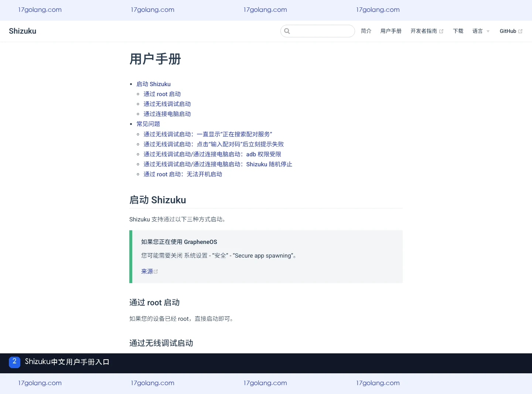This screenshot has height=394, width=532.
Task: Open the 简介 navigation item
Action: click(x=366, y=31)
